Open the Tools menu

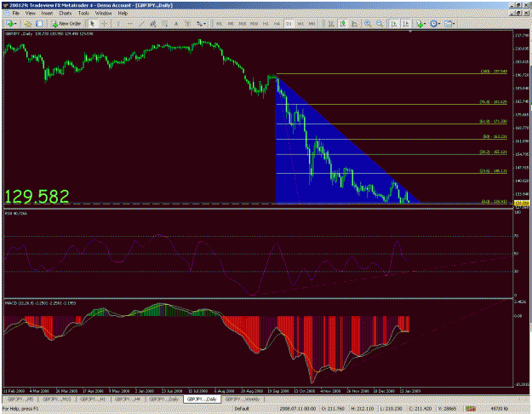(83, 14)
